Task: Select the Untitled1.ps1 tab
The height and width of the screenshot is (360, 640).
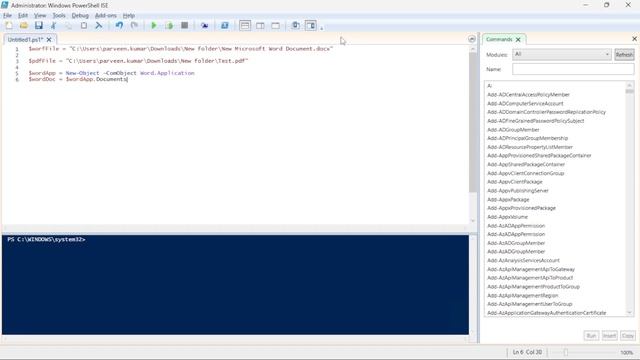Action: pyautogui.click(x=25, y=40)
